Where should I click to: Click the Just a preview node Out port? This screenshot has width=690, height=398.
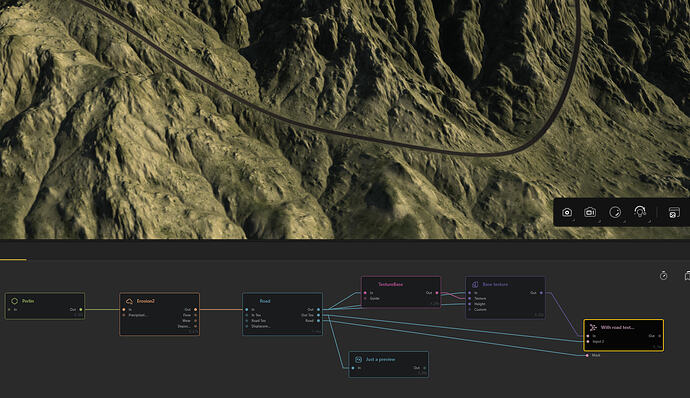click(x=425, y=368)
